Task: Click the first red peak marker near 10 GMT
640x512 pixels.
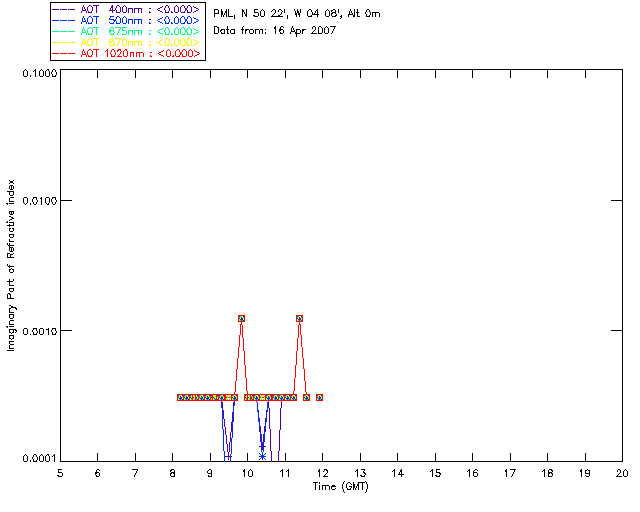Action: pos(241,318)
